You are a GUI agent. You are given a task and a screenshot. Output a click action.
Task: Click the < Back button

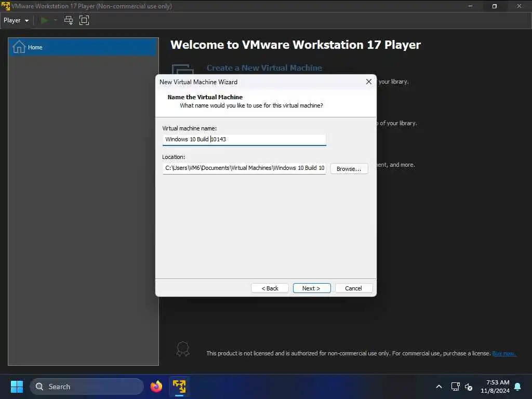pyautogui.click(x=270, y=288)
